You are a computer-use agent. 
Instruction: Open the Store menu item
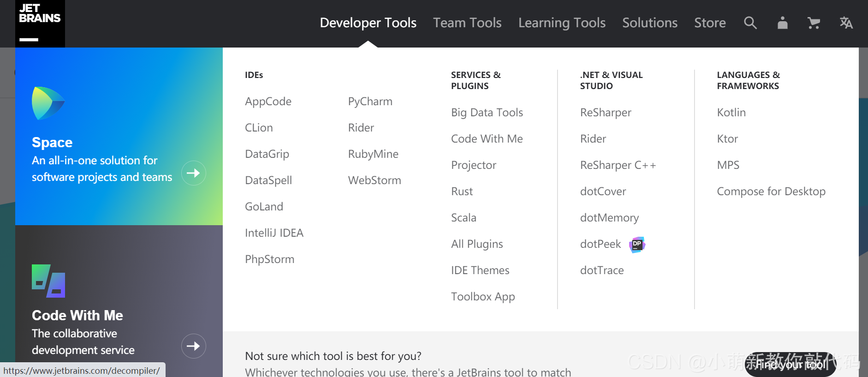[x=710, y=23]
